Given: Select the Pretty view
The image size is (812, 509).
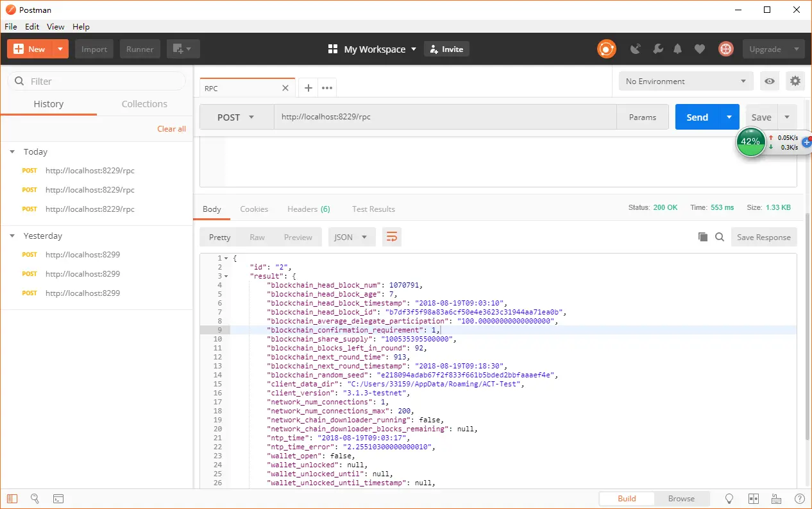Looking at the screenshot, I should coord(219,237).
